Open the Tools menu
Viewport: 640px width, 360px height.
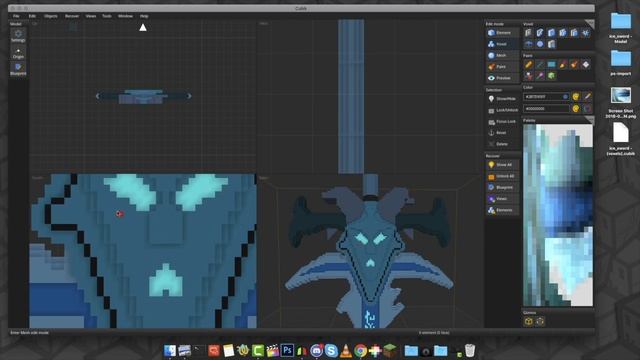coord(107,16)
